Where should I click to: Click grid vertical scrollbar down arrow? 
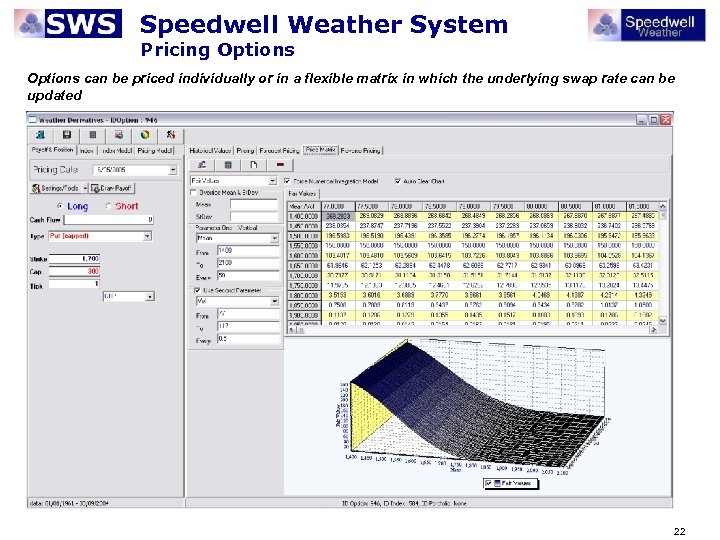point(662,320)
